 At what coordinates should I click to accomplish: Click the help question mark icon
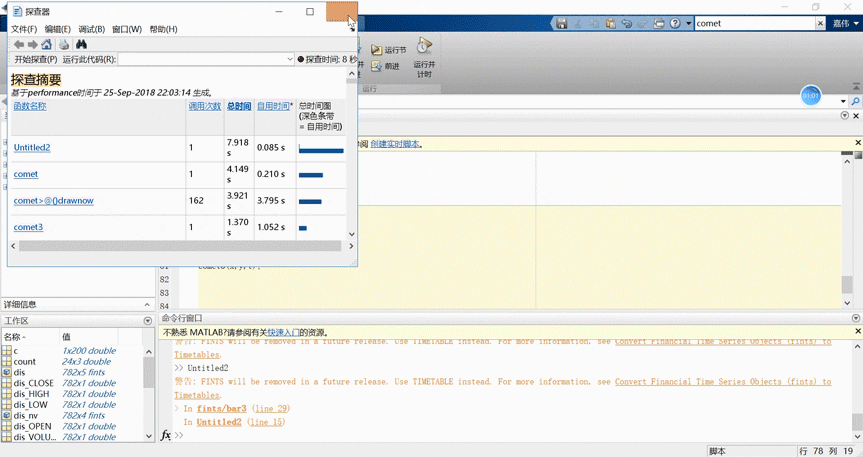tap(675, 23)
